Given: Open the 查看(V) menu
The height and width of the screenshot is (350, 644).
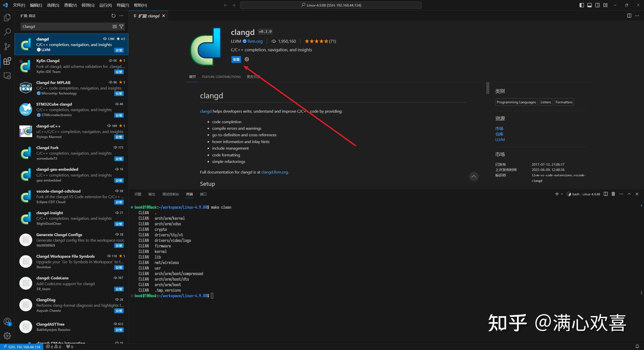Looking at the screenshot, I should pos(70,5).
